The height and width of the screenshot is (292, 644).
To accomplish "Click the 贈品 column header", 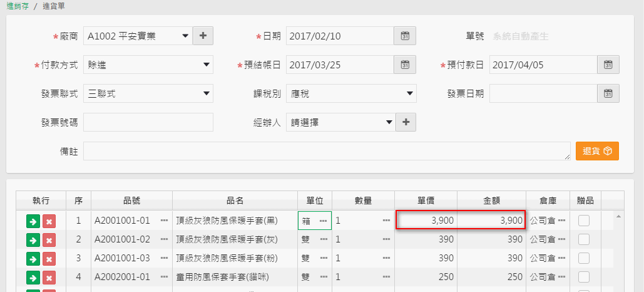I will point(586,201).
